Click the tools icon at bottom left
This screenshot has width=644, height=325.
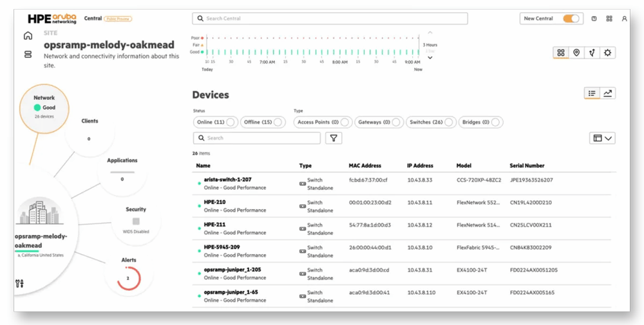(19, 283)
